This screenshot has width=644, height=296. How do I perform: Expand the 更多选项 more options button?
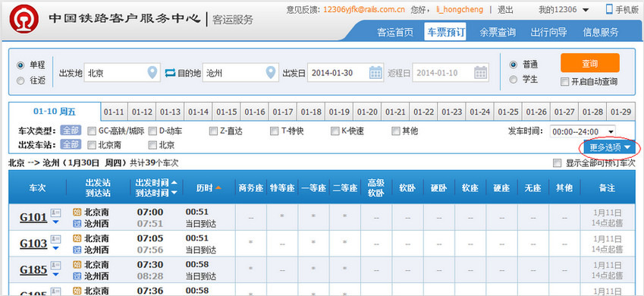click(x=609, y=147)
